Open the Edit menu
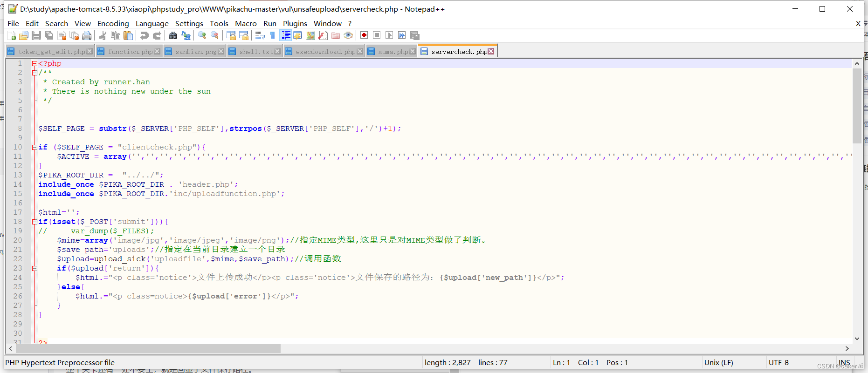 click(32, 23)
